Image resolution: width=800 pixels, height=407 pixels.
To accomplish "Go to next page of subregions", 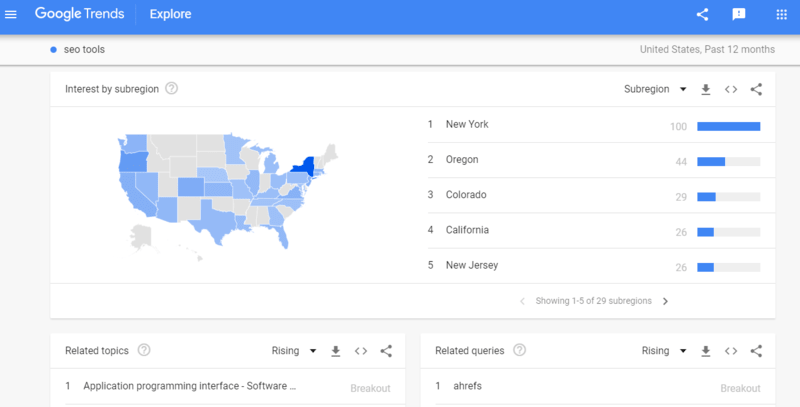I will pos(666,300).
